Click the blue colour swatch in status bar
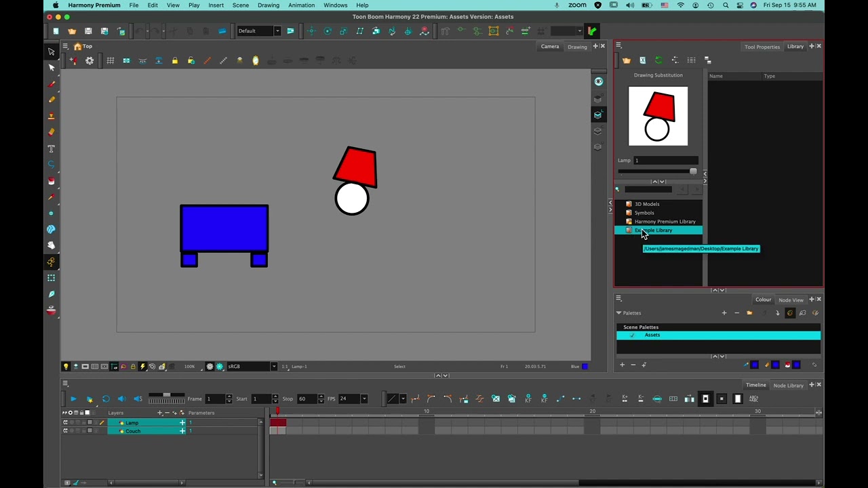The image size is (868, 488). (585, 367)
